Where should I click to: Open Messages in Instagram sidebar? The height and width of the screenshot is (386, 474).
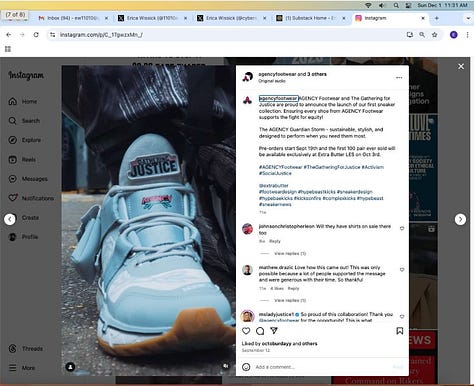coord(28,179)
